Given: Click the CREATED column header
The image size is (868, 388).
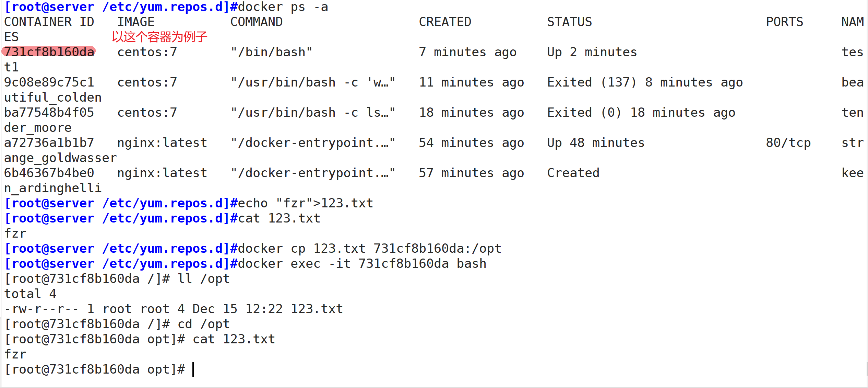Looking at the screenshot, I should click(x=445, y=22).
